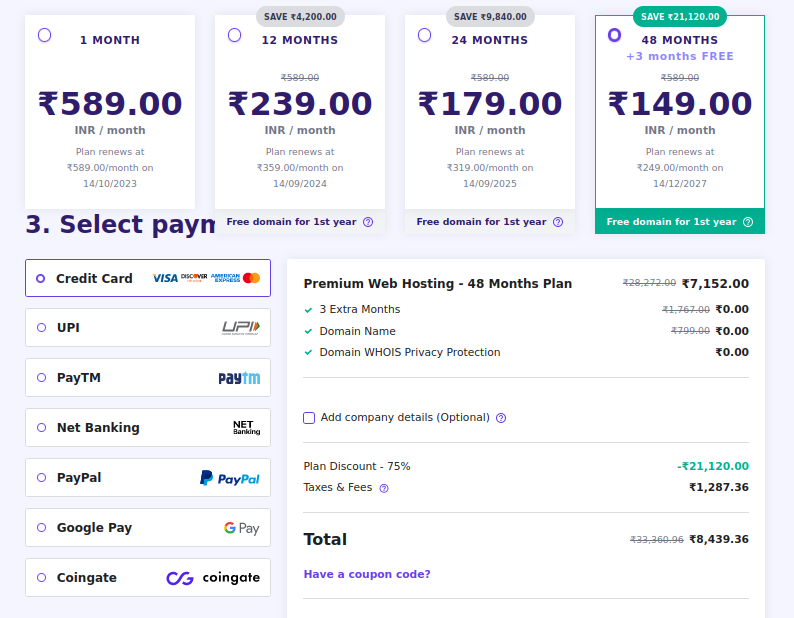The image size is (794, 618).
Task: Click help icon beside 48 months free domain
Action: click(x=748, y=222)
